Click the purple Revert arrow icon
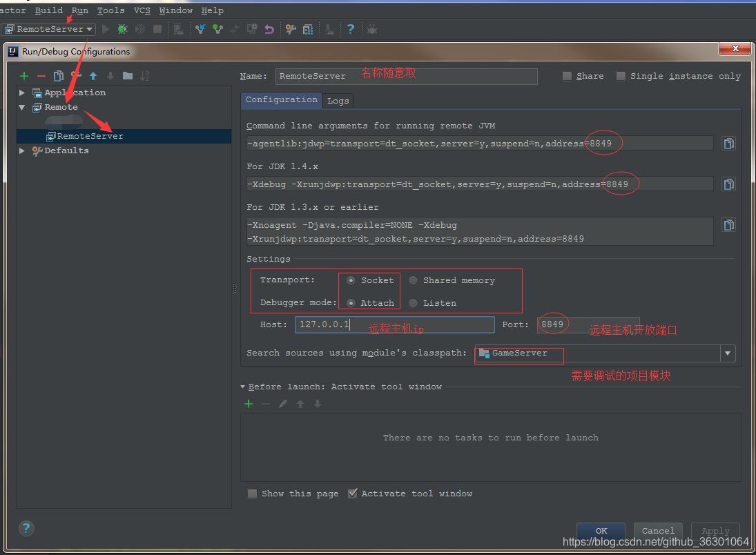756x555 pixels. point(269,30)
